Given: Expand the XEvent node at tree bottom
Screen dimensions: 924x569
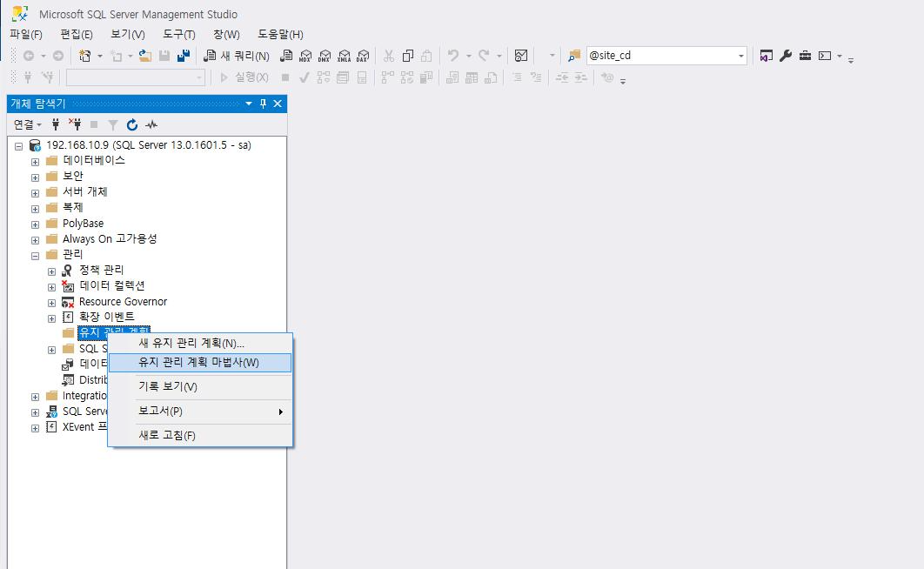Looking at the screenshot, I should point(36,428).
